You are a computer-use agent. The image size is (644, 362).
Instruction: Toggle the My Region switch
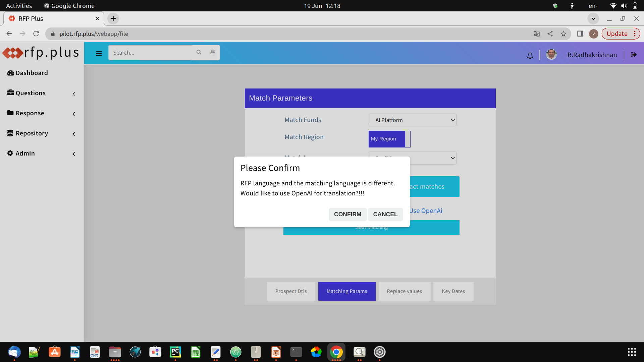389,139
